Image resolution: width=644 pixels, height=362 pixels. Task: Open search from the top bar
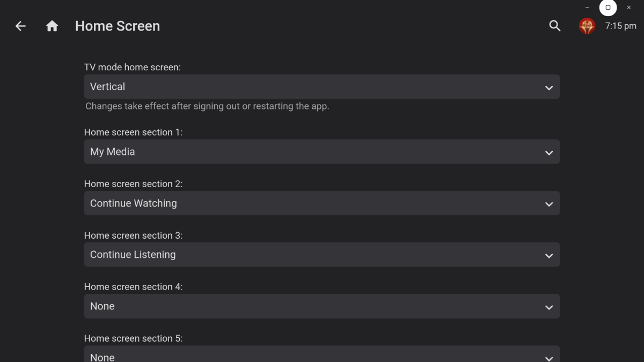pyautogui.click(x=555, y=26)
